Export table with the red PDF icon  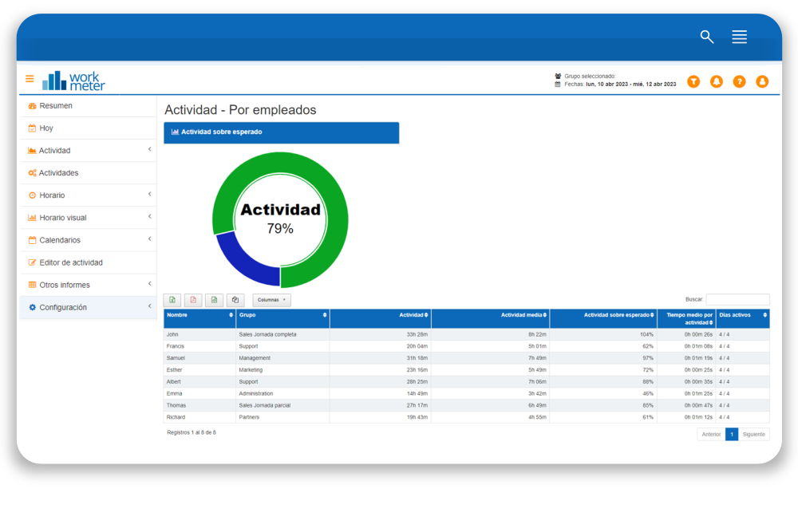point(193,300)
